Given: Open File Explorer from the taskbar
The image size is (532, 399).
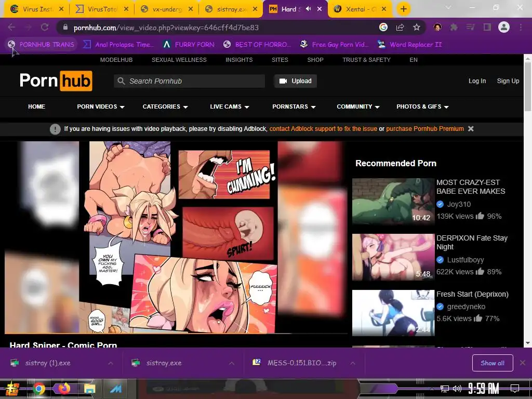Looking at the screenshot, I should click(x=89, y=389).
